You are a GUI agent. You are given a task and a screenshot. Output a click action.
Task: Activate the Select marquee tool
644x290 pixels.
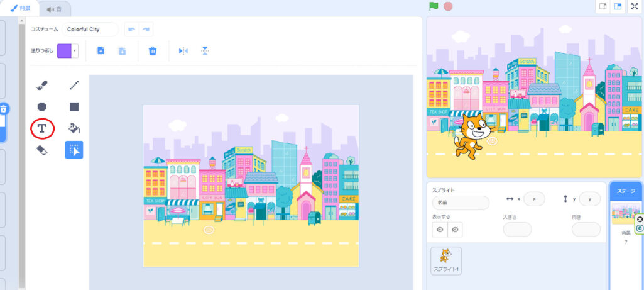(x=74, y=150)
